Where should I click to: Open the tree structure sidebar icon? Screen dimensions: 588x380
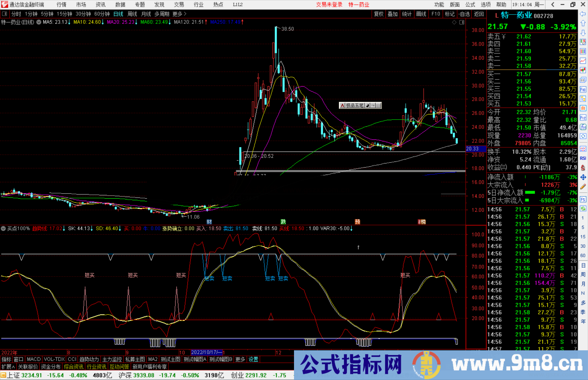[583, 99]
